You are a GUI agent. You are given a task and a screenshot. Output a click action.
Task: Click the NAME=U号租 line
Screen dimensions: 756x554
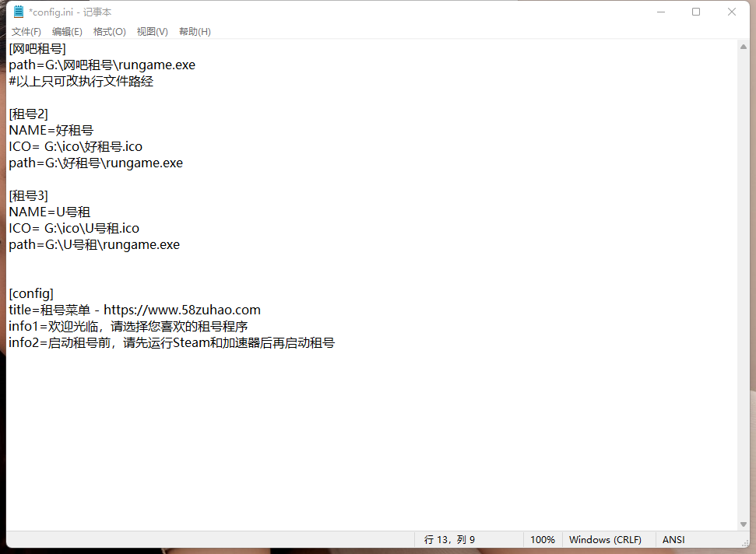pos(50,212)
